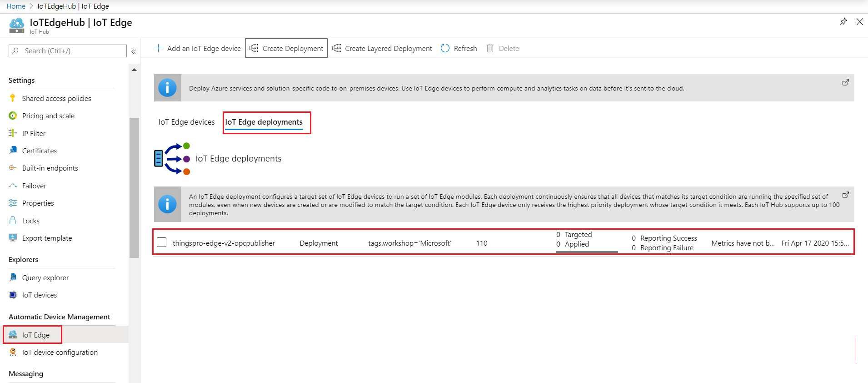Go to Home breadcrumb link
868x383 pixels.
[16, 6]
